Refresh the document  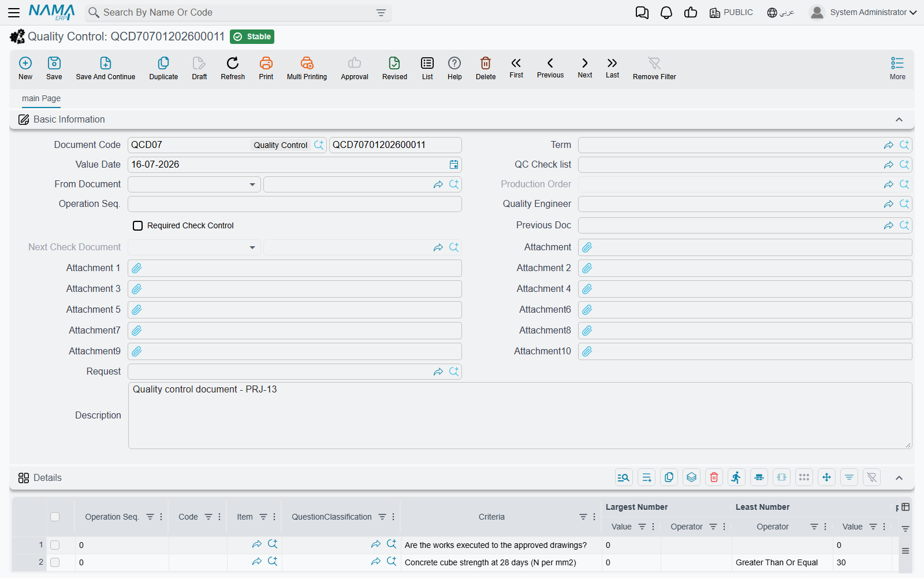coord(233,68)
